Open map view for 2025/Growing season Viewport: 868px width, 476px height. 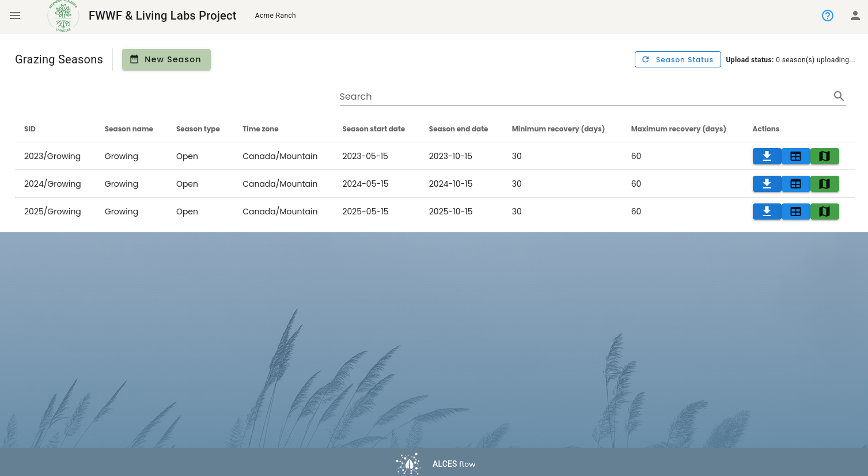tap(824, 211)
